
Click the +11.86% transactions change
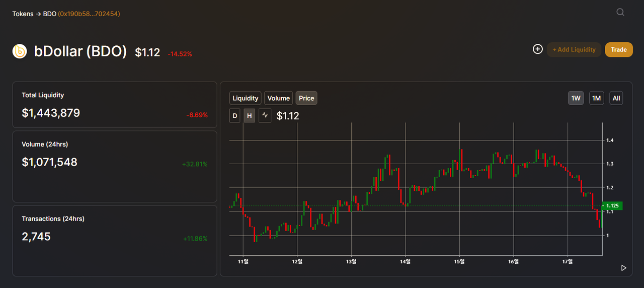pyautogui.click(x=195, y=239)
